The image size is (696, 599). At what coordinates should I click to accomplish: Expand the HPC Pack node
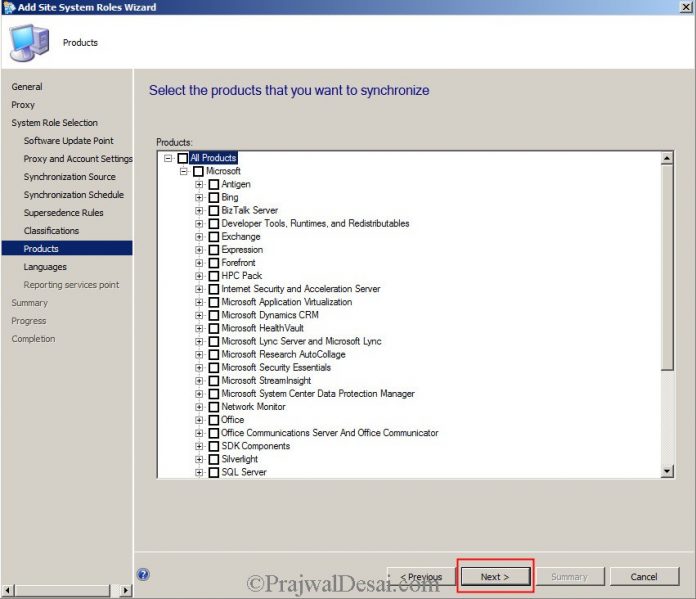[x=199, y=276]
